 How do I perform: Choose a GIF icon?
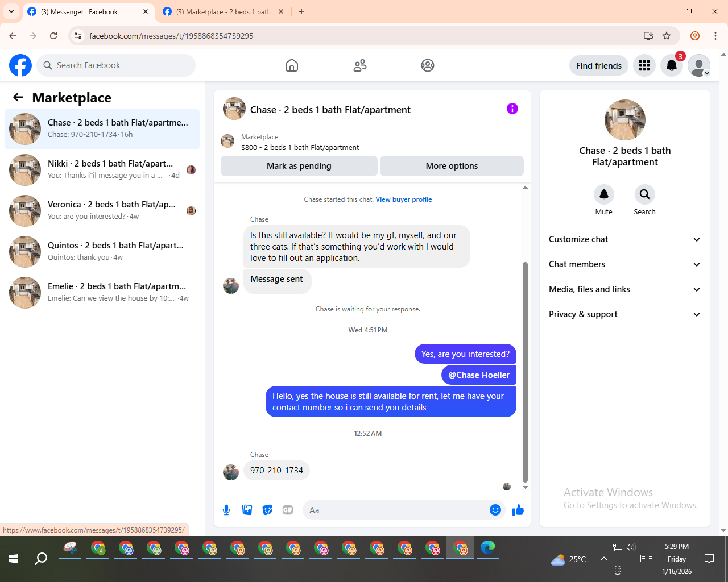288,510
